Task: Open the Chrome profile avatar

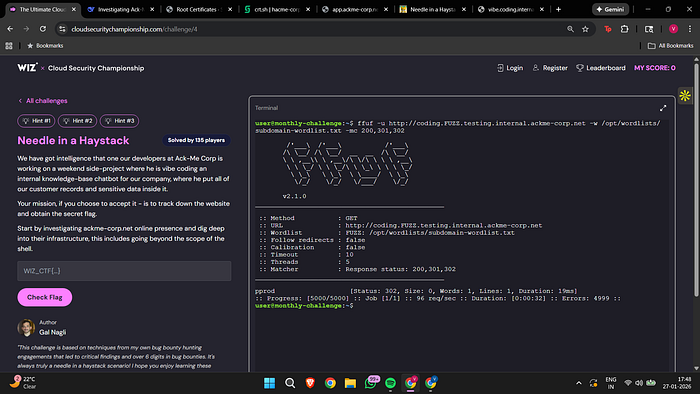Action: click(x=673, y=29)
